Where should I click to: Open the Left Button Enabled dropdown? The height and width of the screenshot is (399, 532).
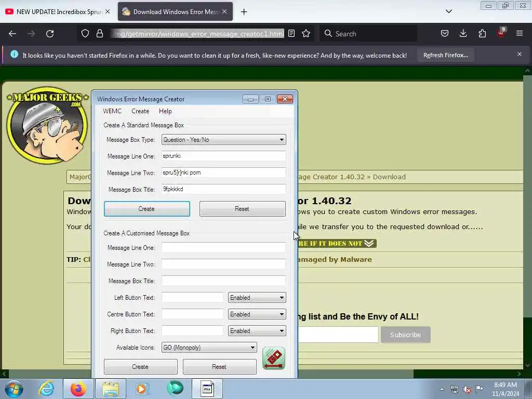(257, 298)
